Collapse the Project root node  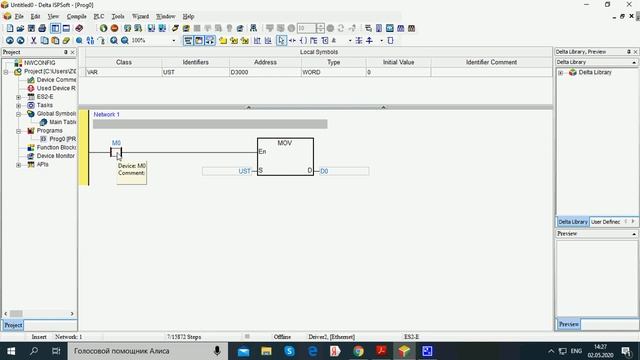[6, 72]
